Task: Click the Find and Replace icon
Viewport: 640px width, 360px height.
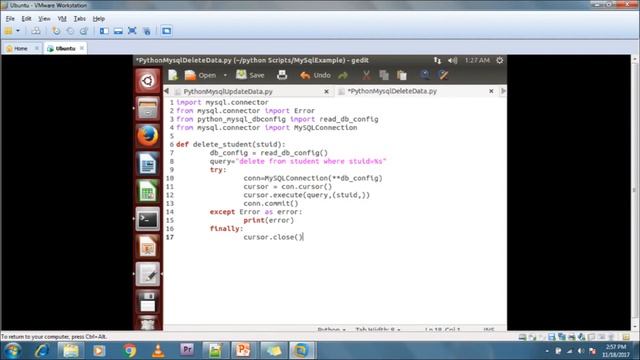Action: pyautogui.click(x=443, y=75)
